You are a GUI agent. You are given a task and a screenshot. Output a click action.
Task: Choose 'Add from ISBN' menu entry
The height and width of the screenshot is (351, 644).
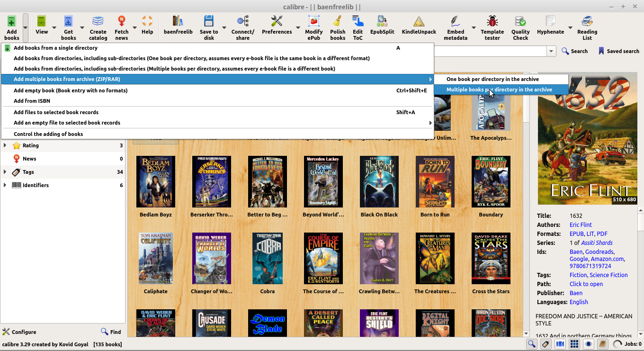pyautogui.click(x=217, y=101)
